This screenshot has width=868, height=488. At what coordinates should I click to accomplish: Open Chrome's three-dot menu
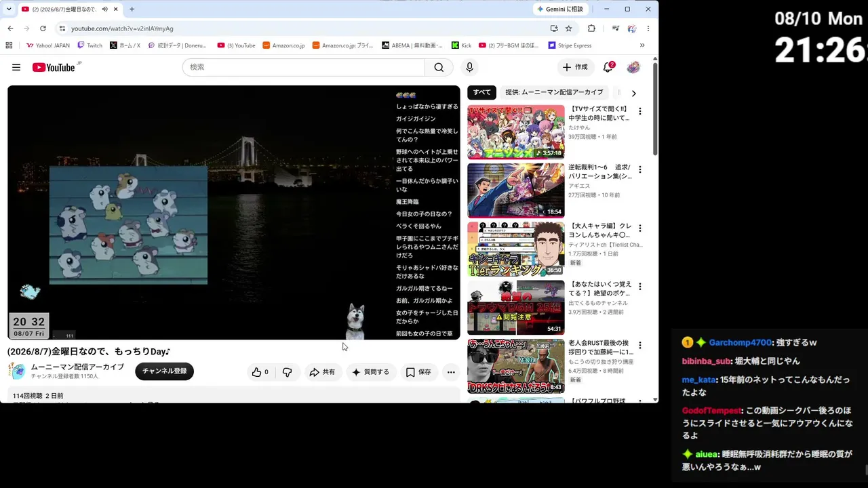pos(648,28)
